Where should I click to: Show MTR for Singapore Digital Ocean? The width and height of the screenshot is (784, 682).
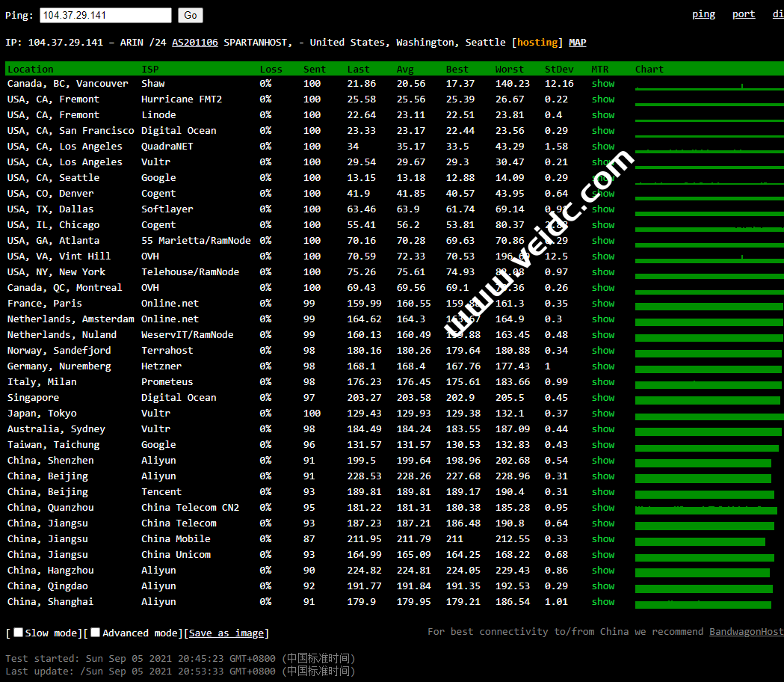(603, 398)
